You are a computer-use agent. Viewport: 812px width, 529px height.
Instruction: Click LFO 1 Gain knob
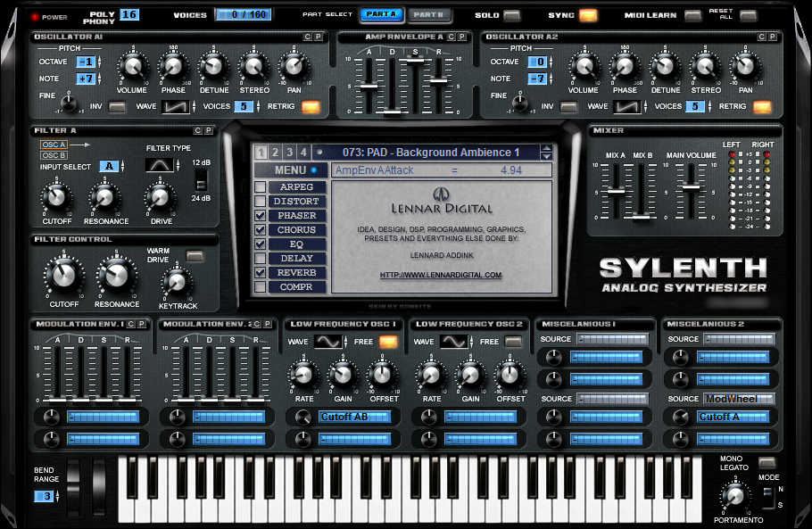pos(343,376)
